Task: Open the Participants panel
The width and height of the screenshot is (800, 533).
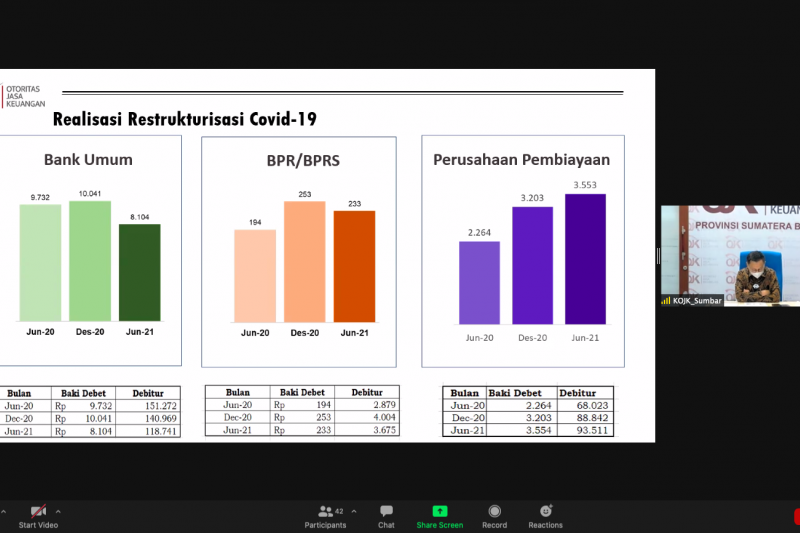Action: (325, 515)
